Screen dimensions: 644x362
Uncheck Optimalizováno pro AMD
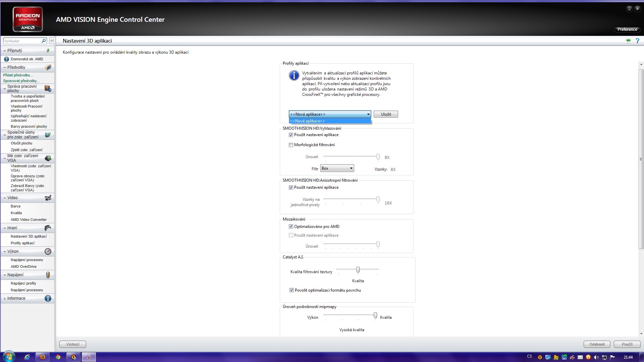(291, 227)
